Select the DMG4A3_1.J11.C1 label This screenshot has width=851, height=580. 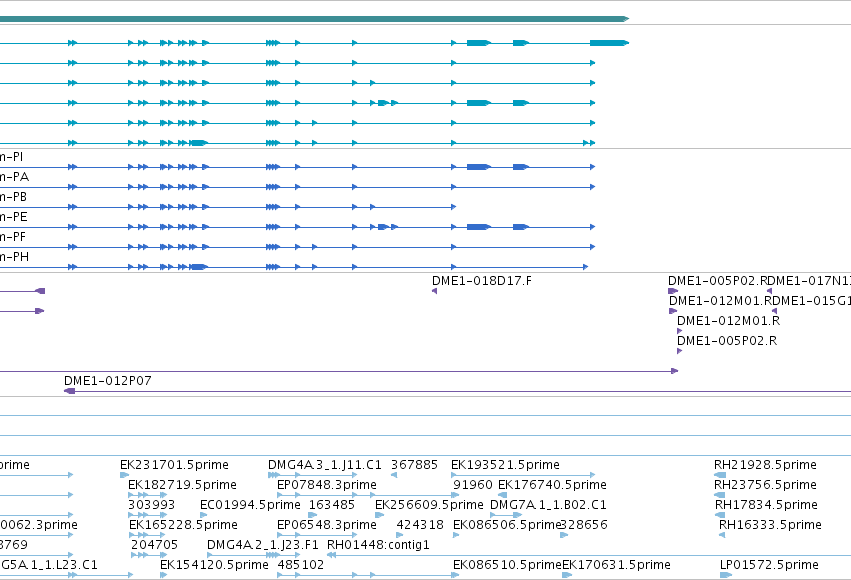coord(325,465)
